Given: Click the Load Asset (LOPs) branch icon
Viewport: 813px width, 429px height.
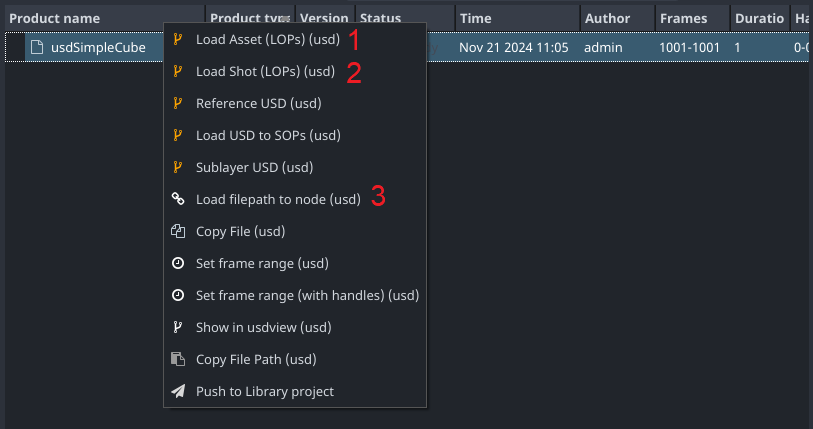Looking at the screenshot, I should pos(178,39).
